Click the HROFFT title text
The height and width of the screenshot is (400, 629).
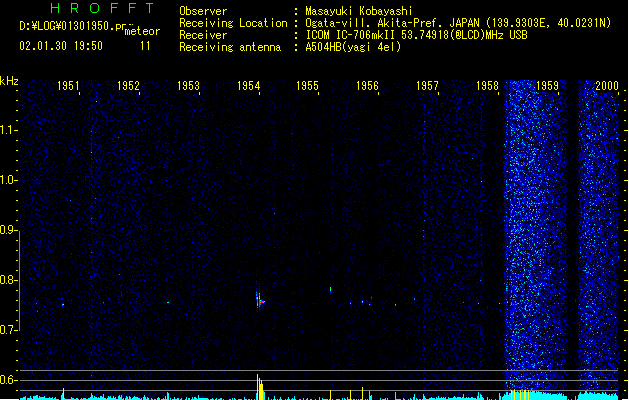(102, 8)
